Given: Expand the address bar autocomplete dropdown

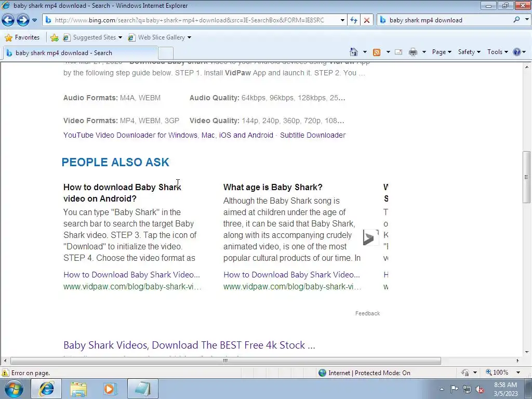Looking at the screenshot, I should [342, 20].
